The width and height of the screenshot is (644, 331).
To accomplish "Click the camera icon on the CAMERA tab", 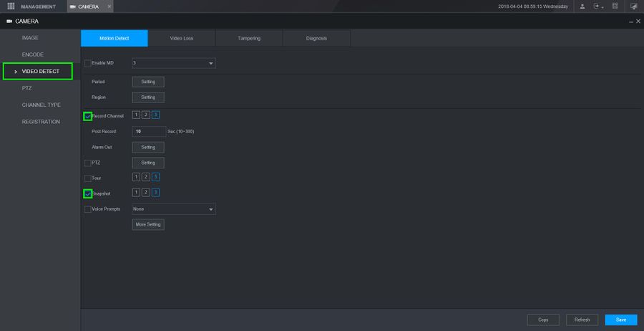I will 73,6.
